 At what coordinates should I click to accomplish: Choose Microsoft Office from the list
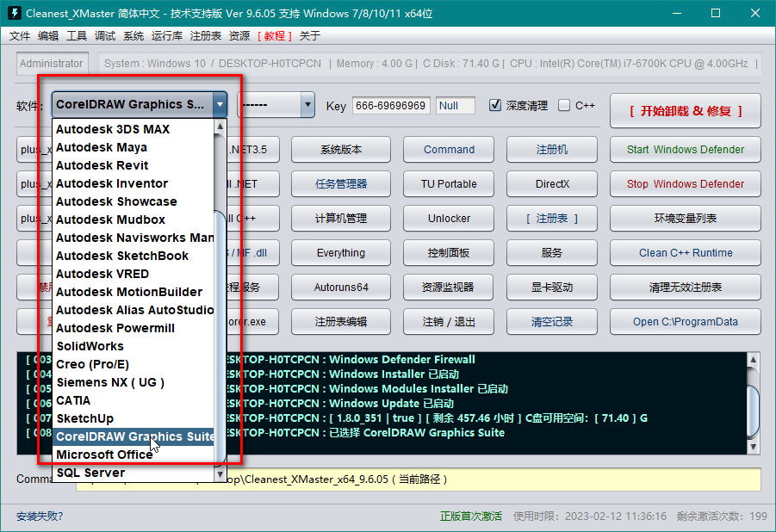click(133, 455)
